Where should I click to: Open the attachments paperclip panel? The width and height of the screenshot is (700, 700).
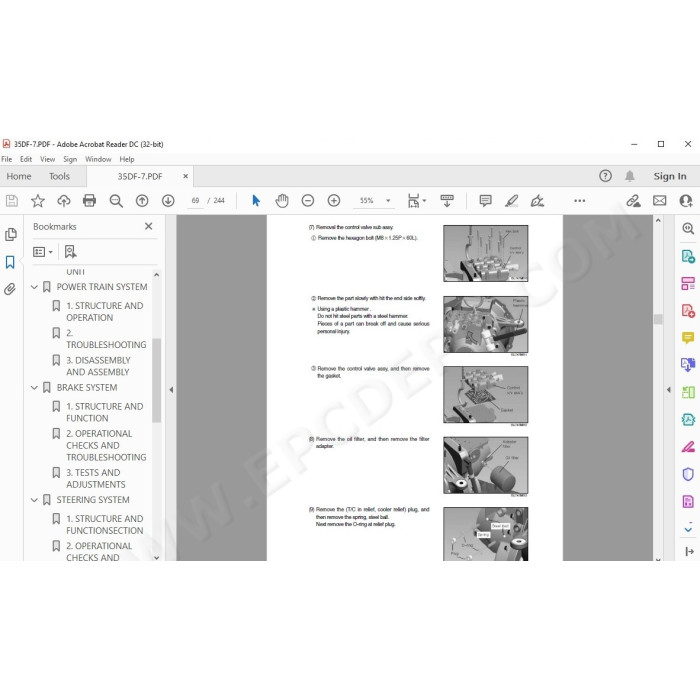click(x=10, y=289)
